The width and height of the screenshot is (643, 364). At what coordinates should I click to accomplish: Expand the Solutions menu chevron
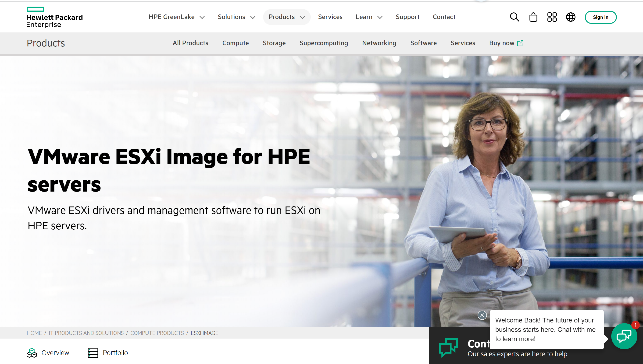(253, 17)
